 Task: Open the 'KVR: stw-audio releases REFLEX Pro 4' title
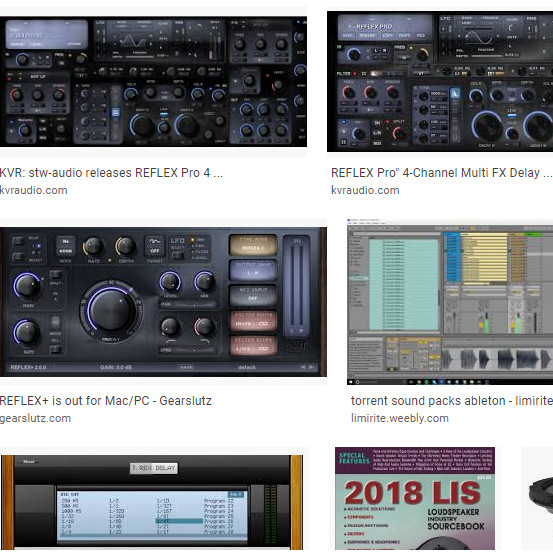pyautogui.click(x=111, y=173)
